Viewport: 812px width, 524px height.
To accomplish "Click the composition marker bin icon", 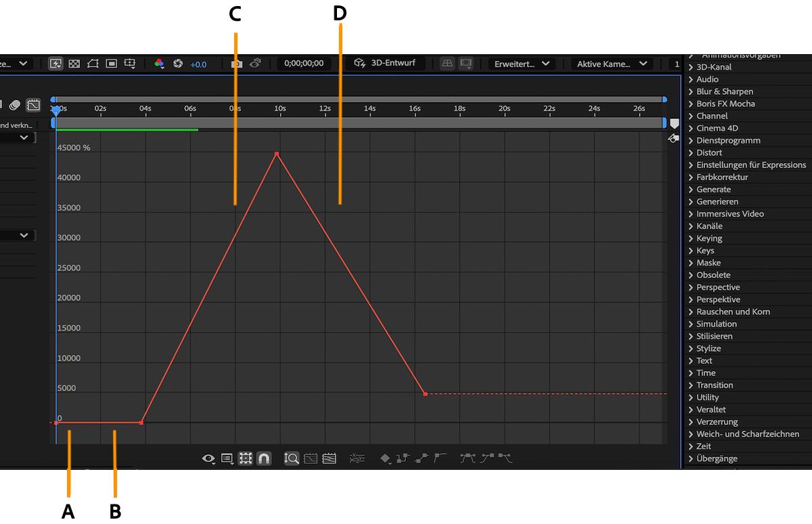I will pyautogui.click(x=674, y=123).
